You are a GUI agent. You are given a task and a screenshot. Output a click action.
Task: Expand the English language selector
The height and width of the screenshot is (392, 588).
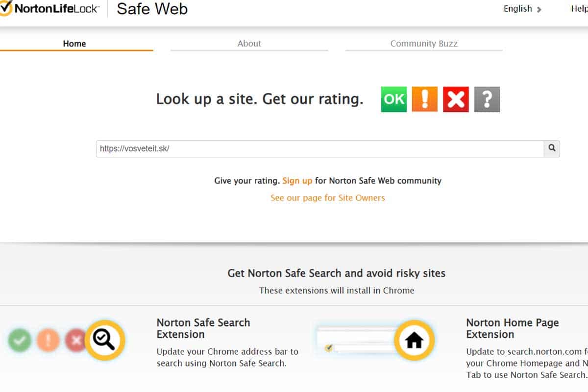(x=522, y=9)
